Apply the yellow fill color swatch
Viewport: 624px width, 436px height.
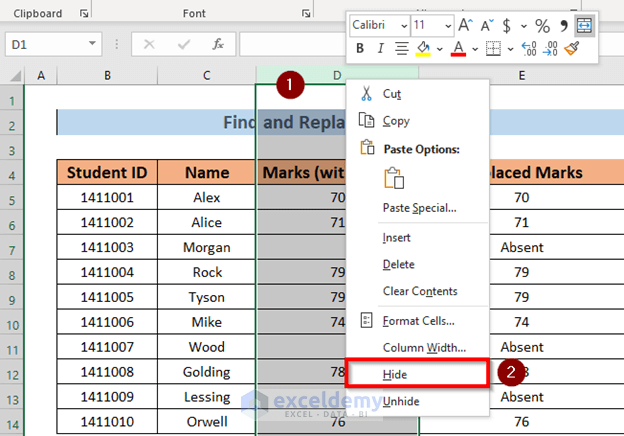pyautogui.click(x=423, y=48)
